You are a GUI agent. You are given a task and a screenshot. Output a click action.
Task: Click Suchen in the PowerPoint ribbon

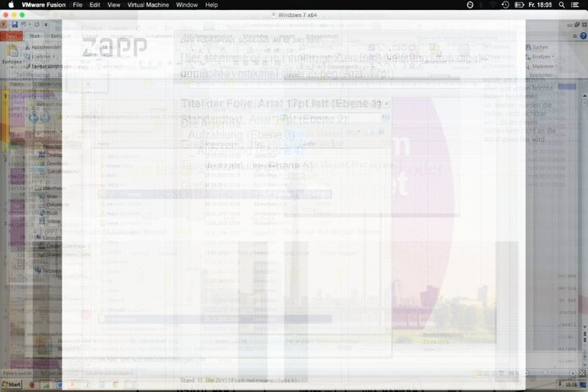pos(537,47)
